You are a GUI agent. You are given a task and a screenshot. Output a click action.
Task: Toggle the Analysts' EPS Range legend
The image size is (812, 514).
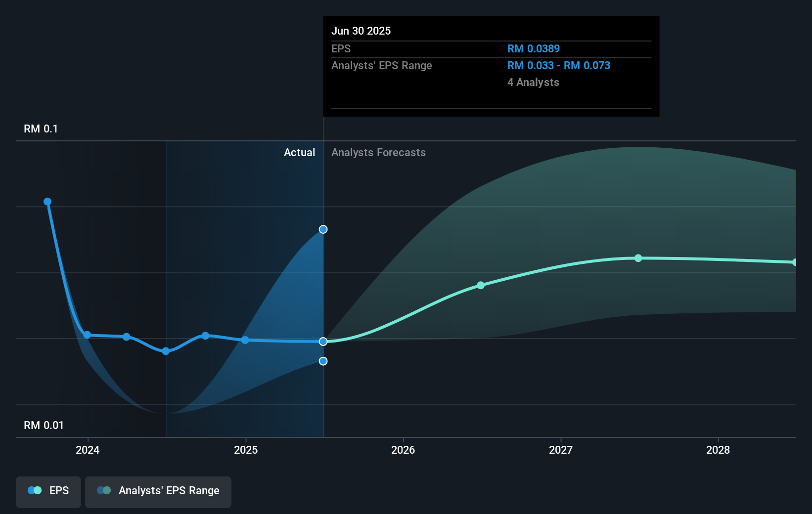click(x=158, y=491)
